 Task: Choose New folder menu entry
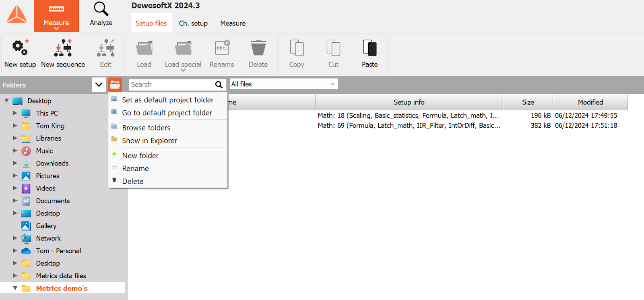click(x=168, y=155)
